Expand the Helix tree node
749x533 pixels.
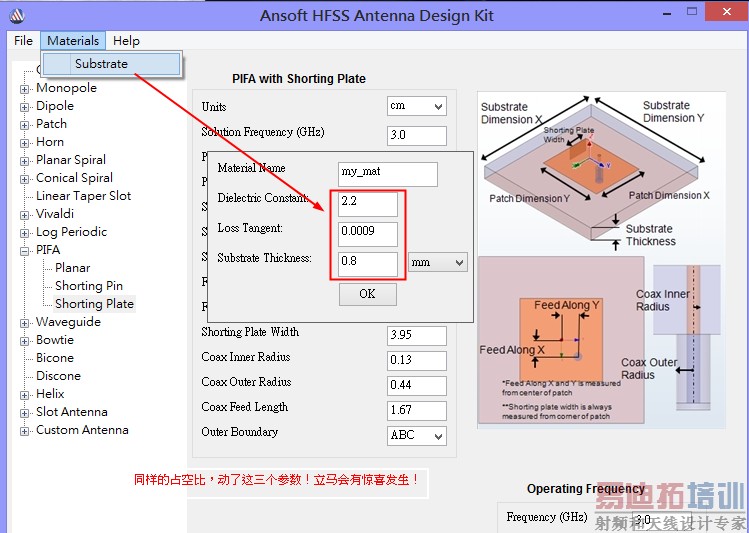[24, 395]
